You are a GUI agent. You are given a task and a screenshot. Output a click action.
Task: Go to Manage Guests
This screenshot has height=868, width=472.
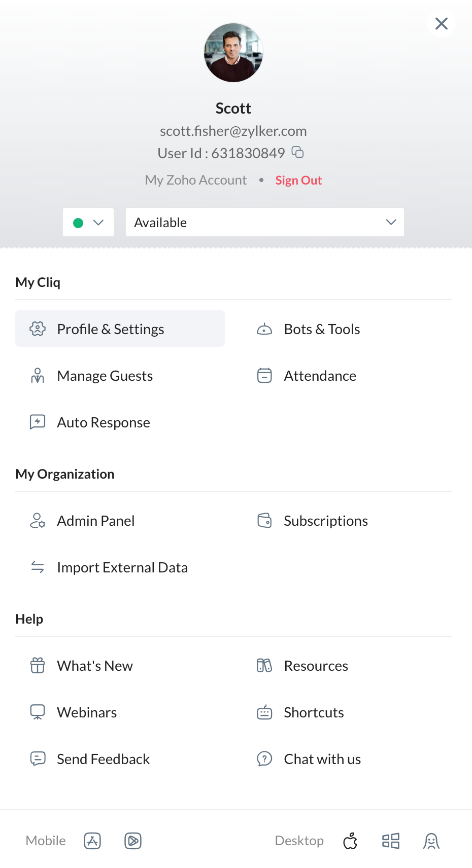(x=105, y=376)
